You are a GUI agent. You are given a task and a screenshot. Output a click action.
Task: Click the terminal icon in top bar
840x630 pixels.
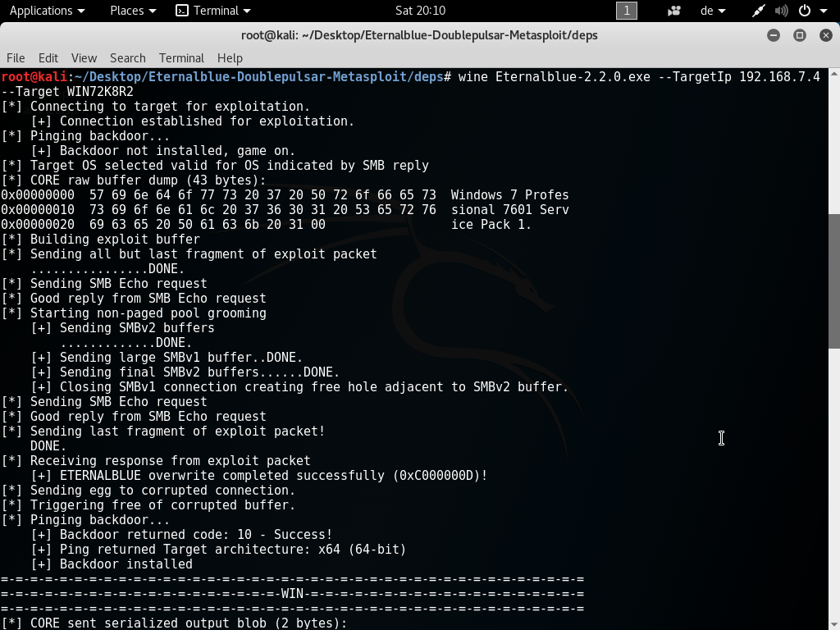coord(182,11)
